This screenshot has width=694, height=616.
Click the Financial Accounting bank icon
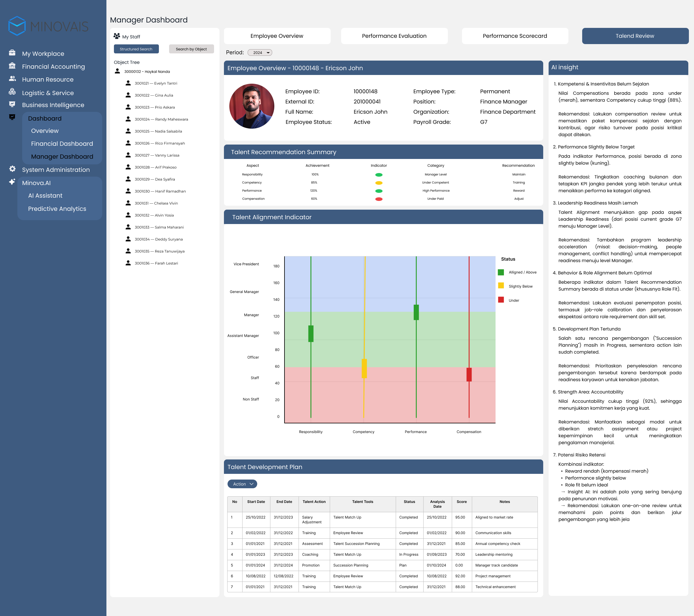pyautogui.click(x=12, y=66)
